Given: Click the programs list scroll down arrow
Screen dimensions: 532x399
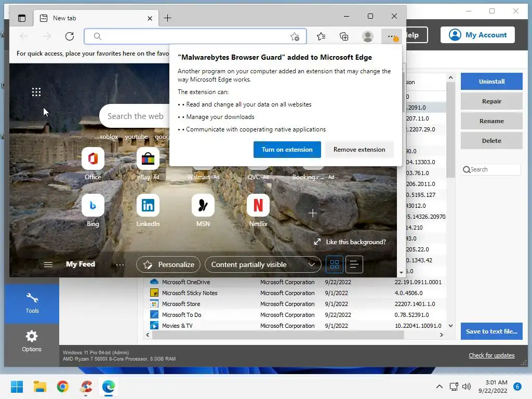Looking at the screenshot, I should (x=450, y=326).
